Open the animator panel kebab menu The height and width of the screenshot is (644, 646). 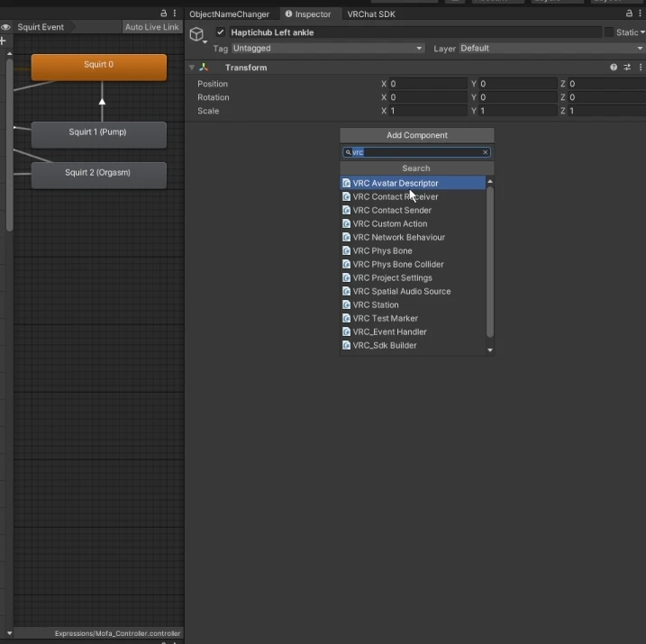tap(175, 14)
